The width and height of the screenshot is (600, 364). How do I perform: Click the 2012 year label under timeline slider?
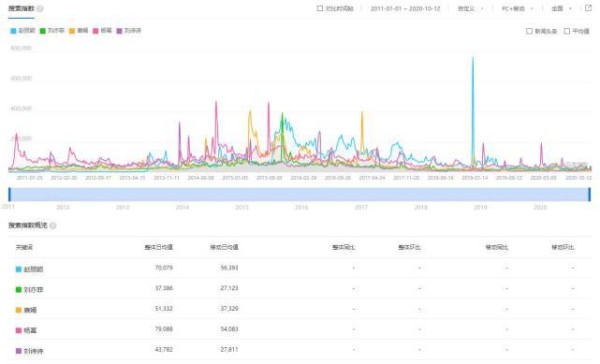[x=63, y=207]
